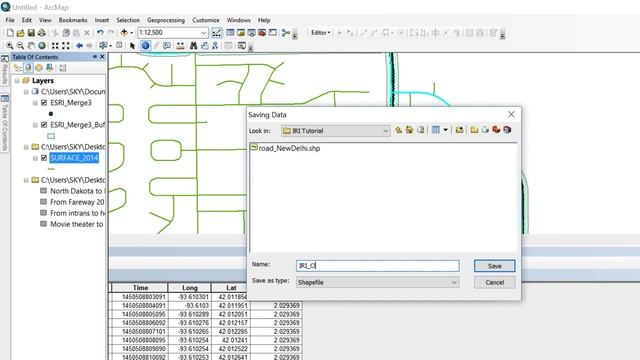Open the map scale 1:12,500 dropdown
This screenshot has height=360, width=640.
tap(204, 33)
